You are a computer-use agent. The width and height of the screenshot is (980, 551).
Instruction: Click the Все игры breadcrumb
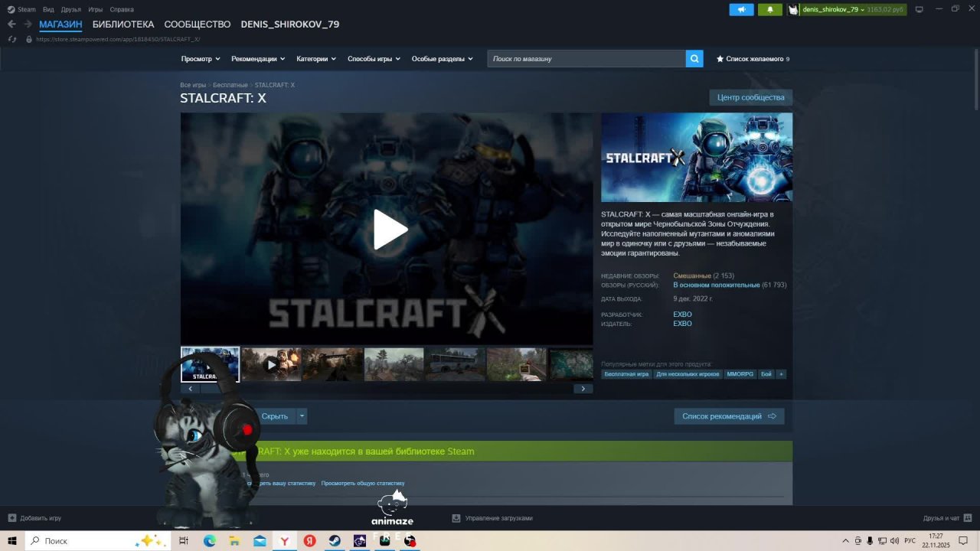193,85
